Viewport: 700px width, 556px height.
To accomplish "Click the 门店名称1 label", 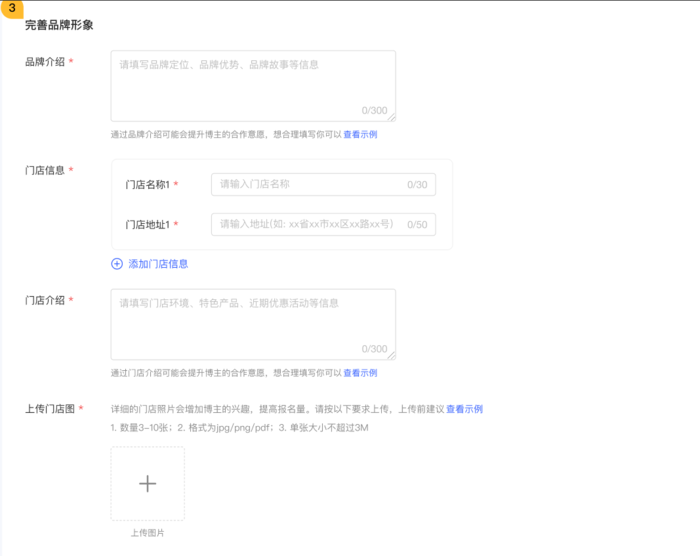I will [147, 185].
